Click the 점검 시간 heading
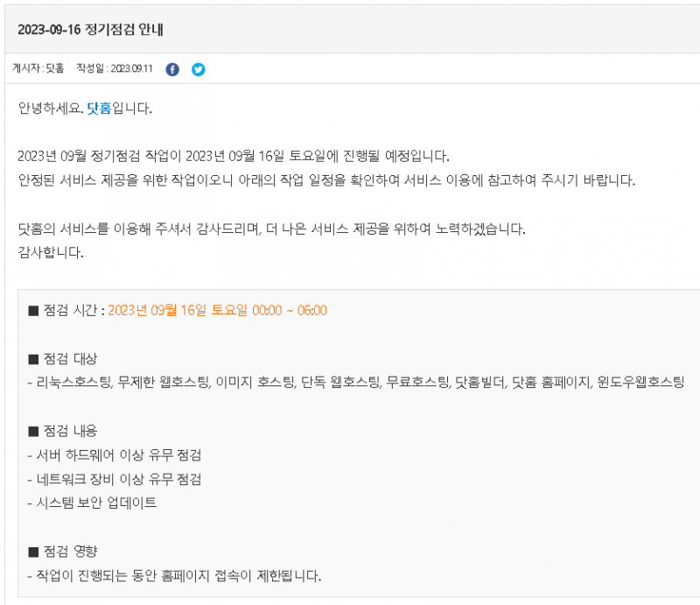 (x=70, y=310)
